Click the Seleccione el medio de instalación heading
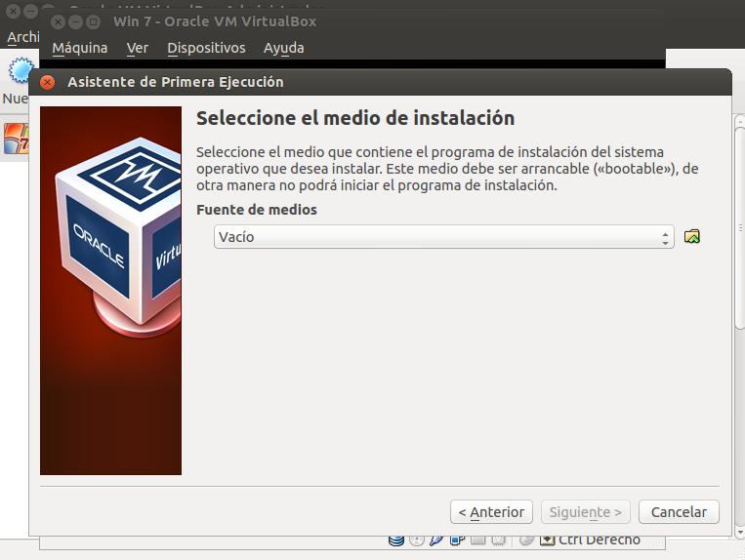This screenshot has height=560, width=745. (x=355, y=118)
